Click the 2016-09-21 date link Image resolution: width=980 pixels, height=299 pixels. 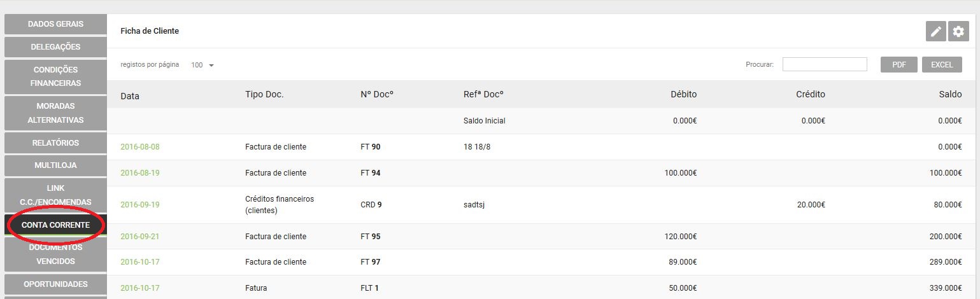pos(140,237)
